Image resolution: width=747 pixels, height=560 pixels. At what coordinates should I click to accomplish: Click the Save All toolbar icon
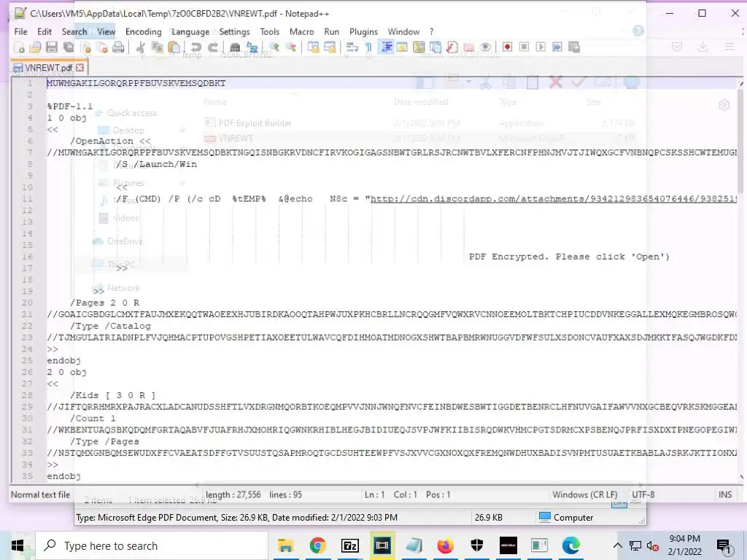(x=69, y=47)
